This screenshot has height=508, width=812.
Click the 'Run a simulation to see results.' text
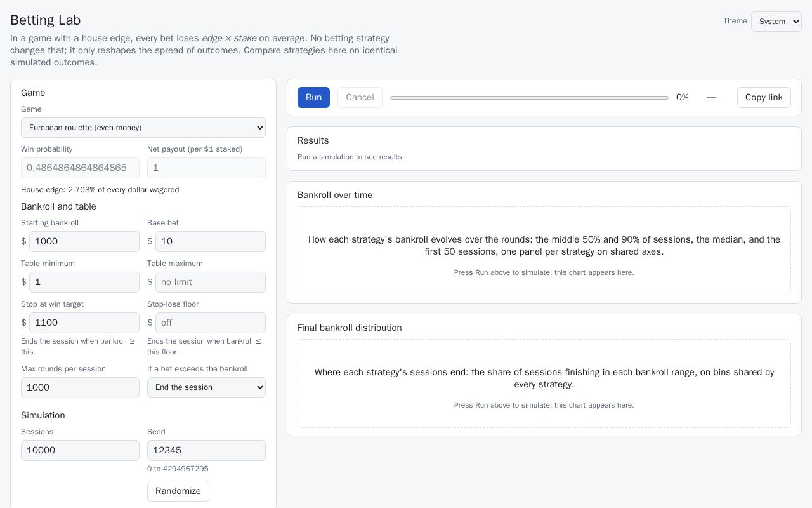(351, 157)
